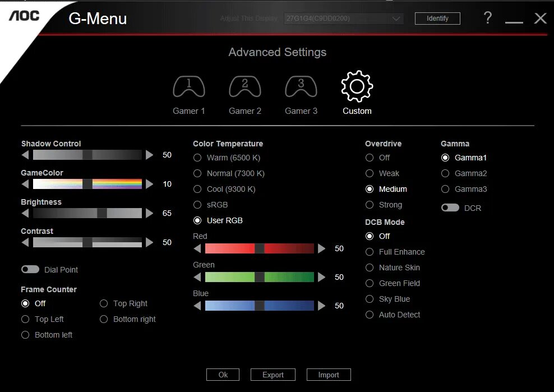Increase Brightness with right arrow
The height and width of the screenshot is (392, 554).
point(150,213)
